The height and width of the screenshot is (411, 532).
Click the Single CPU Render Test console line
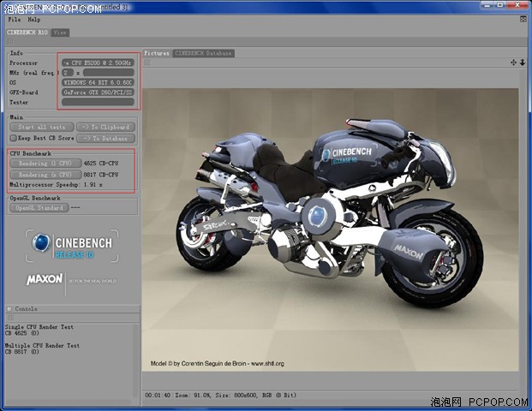click(39, 327)
